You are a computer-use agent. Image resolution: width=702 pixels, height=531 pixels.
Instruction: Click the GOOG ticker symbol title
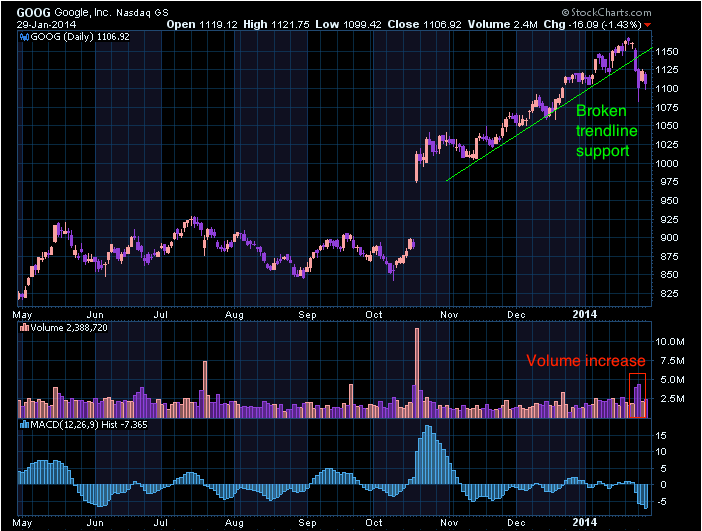(33, 13)
